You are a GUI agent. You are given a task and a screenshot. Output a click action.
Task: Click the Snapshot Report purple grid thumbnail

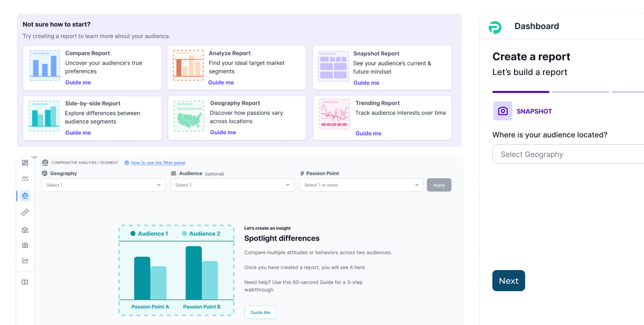pos(333,66)
